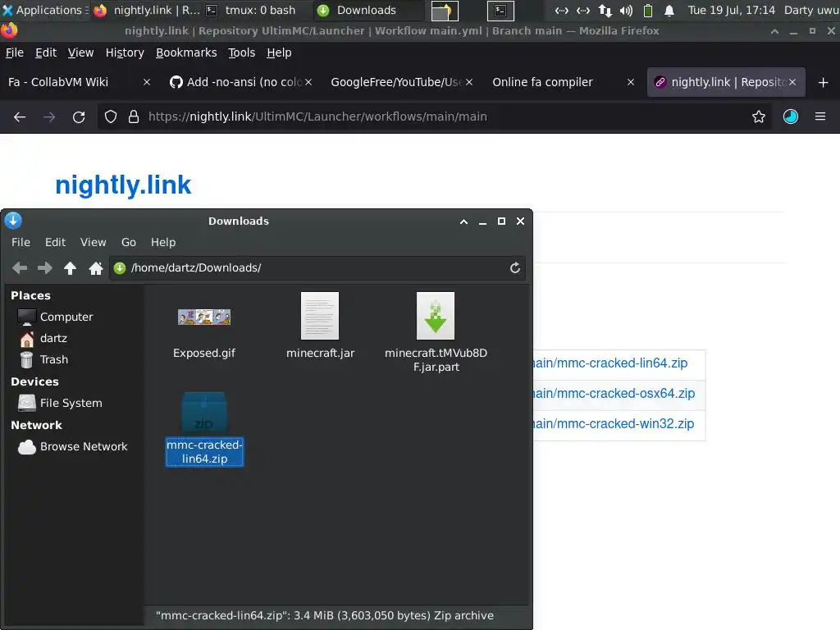Select the minecraft.jar file
Screen dimensions: 840x630
tap(320, 326)
